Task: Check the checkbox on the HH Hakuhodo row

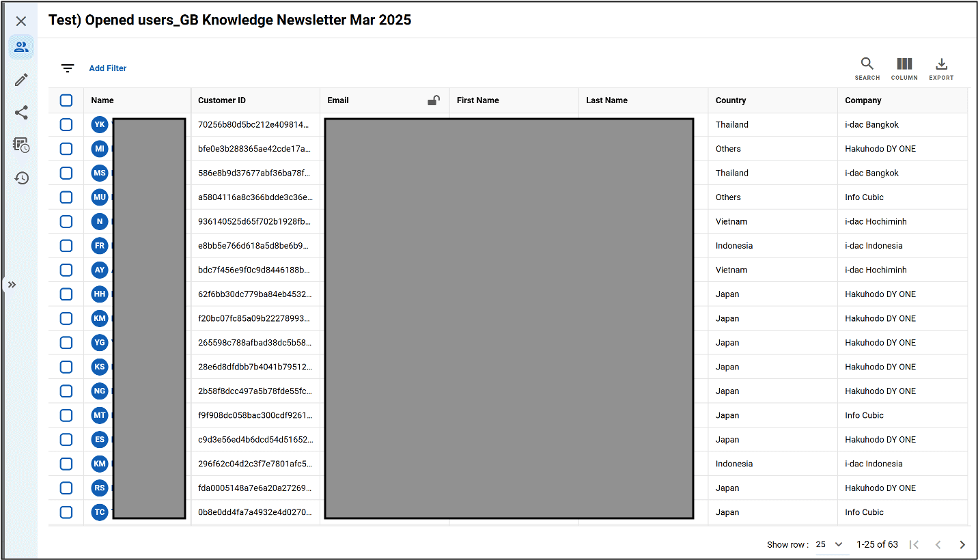Action: click(x=66, y=294)
